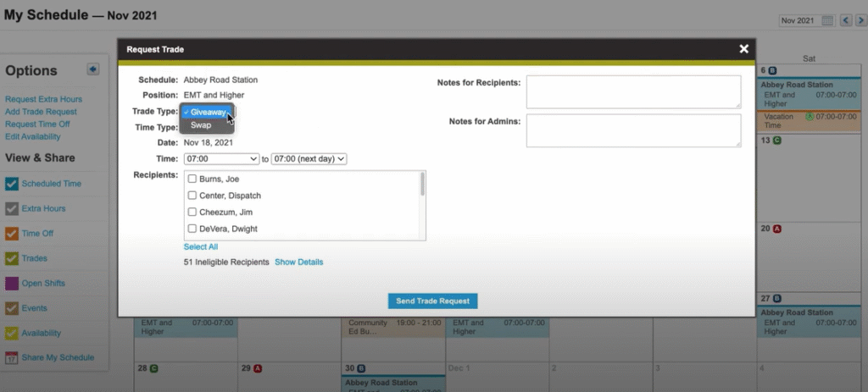Image resolution: width=868 pixels, height=392 pixels.
Task: Go to previous month arrow
Action: 846,20
